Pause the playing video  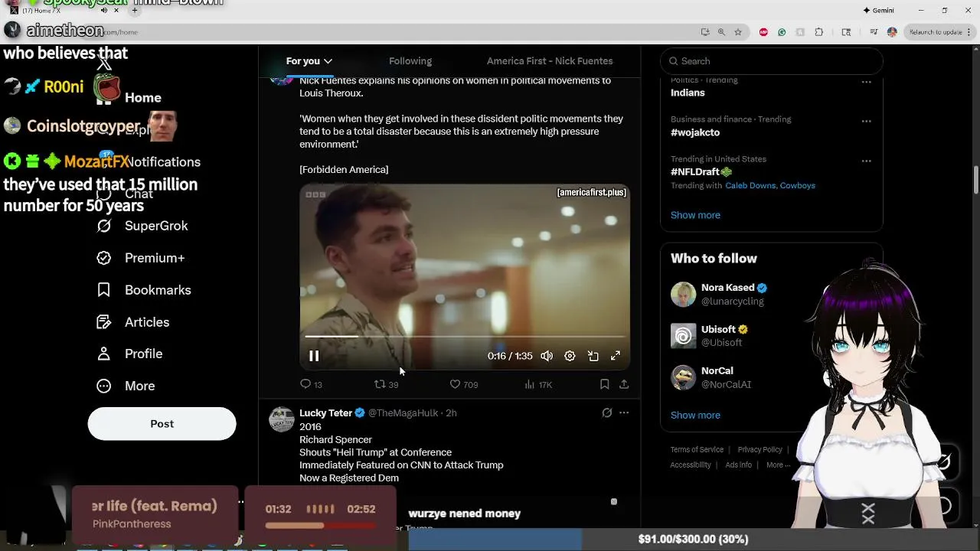[314, 356]
